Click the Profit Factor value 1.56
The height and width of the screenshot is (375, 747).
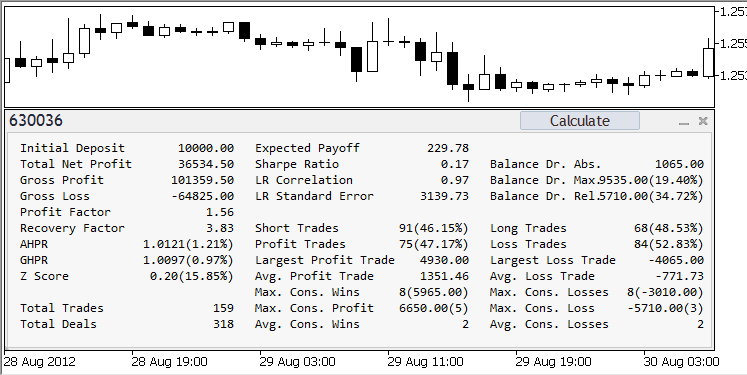click(x=220, y=212)
